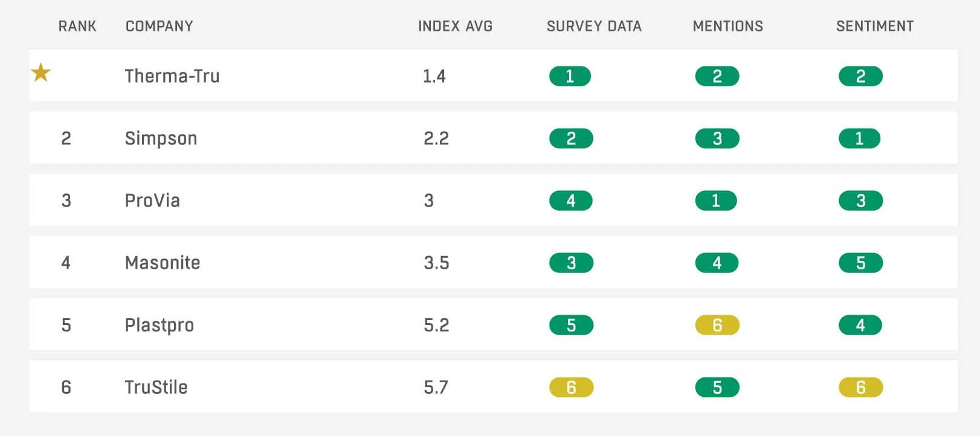The image size is (980, 436).
Task: Click ProVia's survey data badge
Action: pos(571,200)
